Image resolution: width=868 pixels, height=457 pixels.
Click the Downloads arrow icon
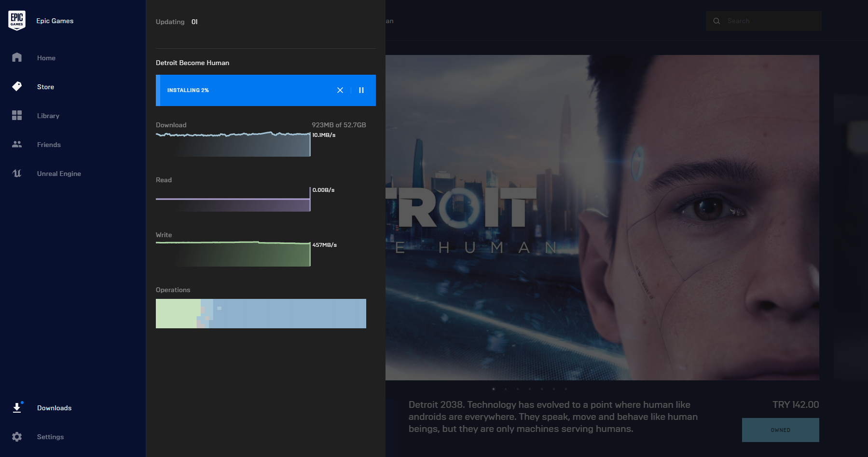point(17,408)
